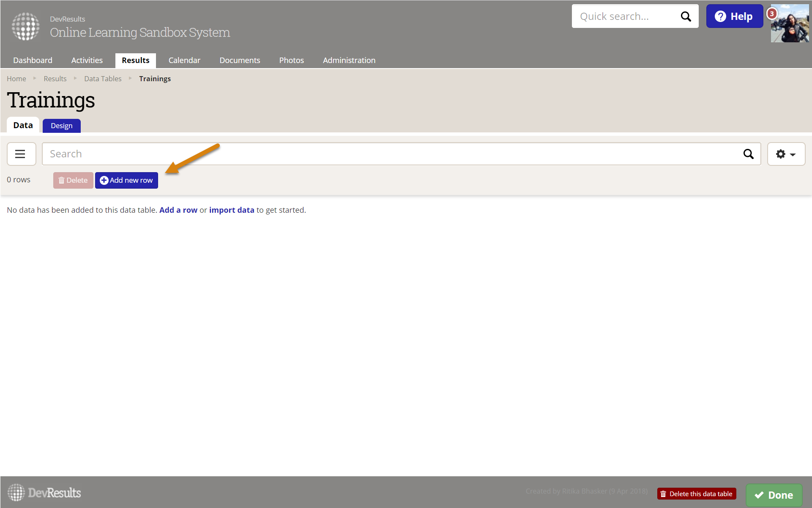Select the Data tab
The height and width of the screenshot is (508, 812).
pos(23,125)
